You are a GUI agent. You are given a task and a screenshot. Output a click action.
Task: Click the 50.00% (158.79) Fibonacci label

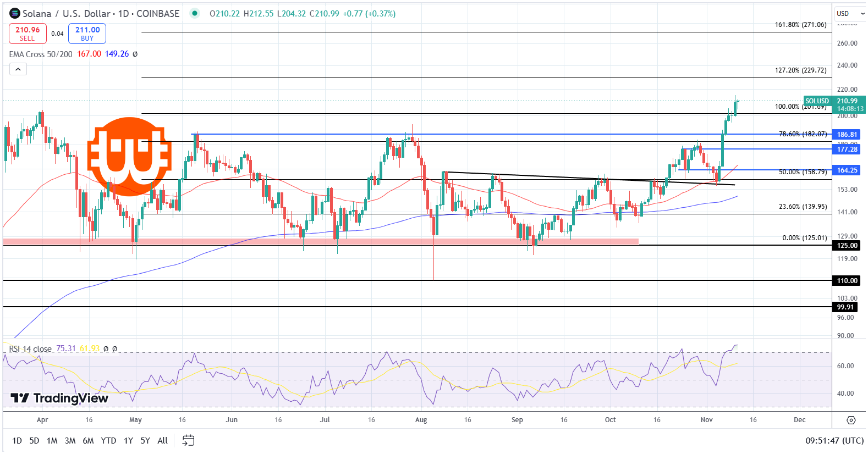(x=803, y=172)
